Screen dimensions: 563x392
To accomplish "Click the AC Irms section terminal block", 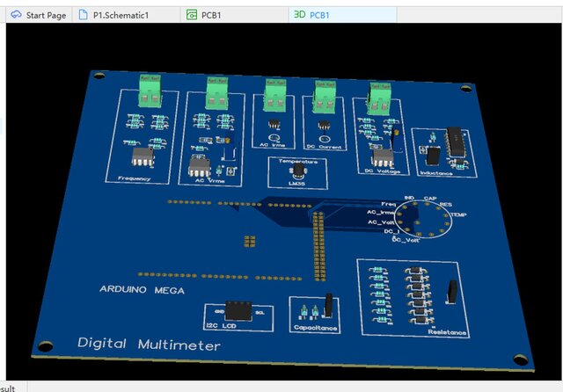I will (x=275, y=96).
